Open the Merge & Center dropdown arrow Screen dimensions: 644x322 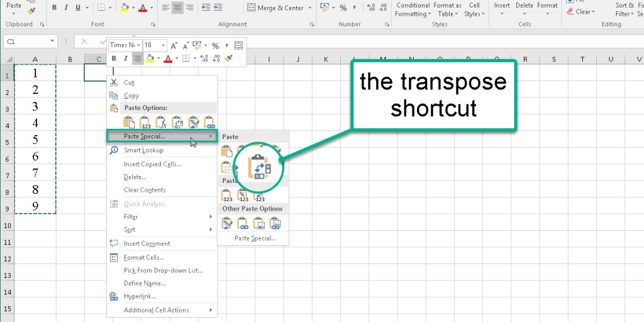(309, 8)
